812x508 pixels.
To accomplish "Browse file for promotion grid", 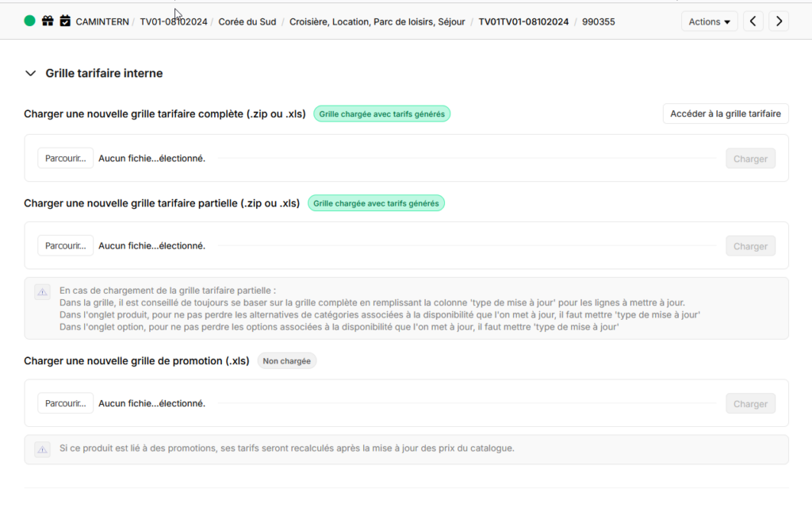I will pyautogui.click(x=65, y=403).
